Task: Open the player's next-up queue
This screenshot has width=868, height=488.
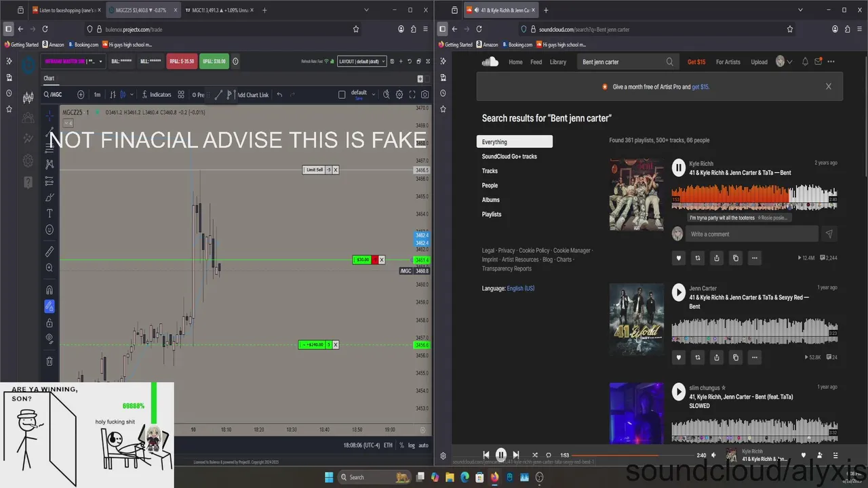Action: click(x=835, y=455)
